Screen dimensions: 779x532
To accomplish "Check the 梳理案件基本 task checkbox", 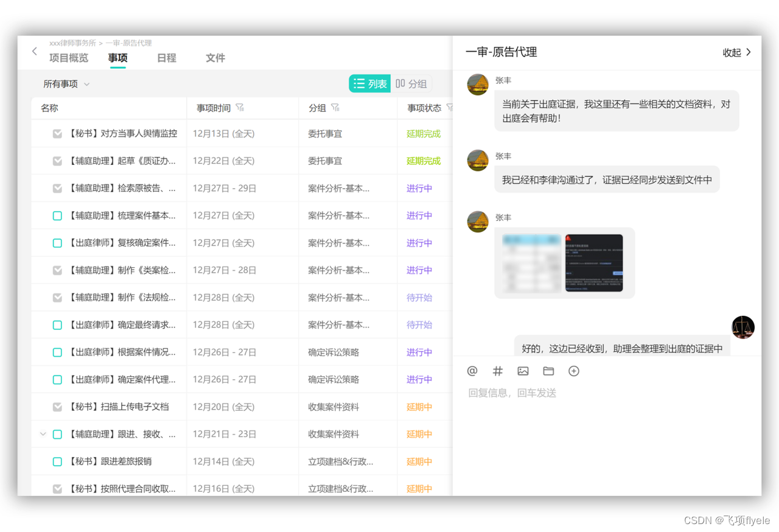I will tap(57, 215).
